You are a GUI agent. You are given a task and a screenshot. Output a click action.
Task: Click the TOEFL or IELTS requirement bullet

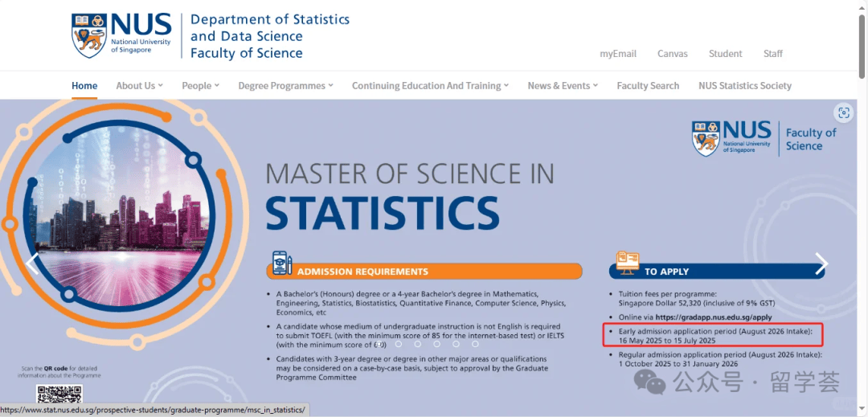point(419,336)
